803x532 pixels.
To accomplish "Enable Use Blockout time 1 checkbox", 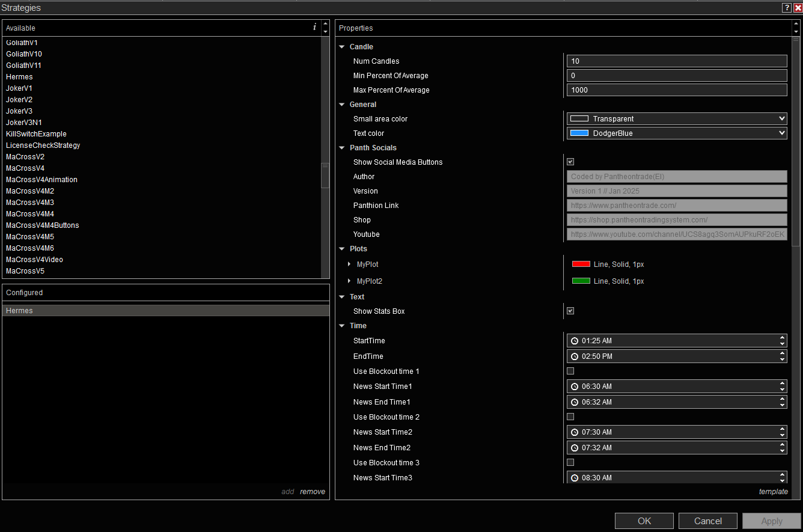I will point(570,371).
